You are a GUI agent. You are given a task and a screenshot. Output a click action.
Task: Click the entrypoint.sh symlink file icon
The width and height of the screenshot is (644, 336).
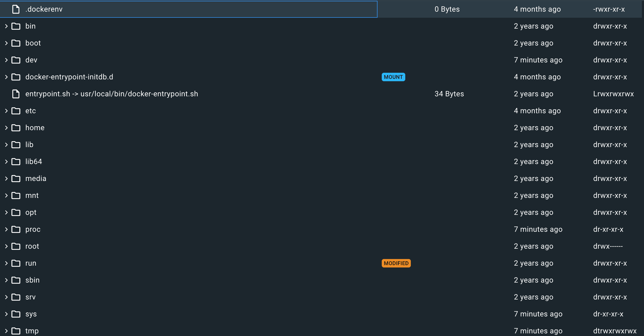tap(16, 94)
